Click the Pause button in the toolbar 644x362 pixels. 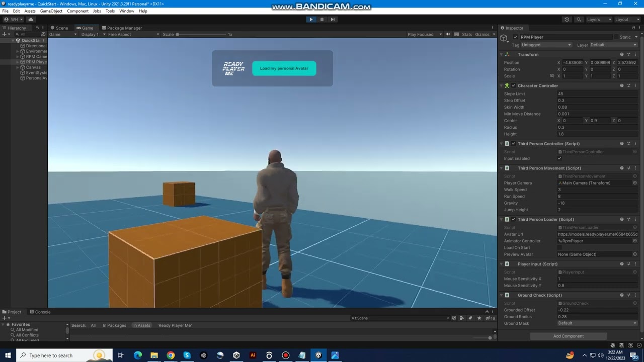pyautogui.click(x=322, y=19)
